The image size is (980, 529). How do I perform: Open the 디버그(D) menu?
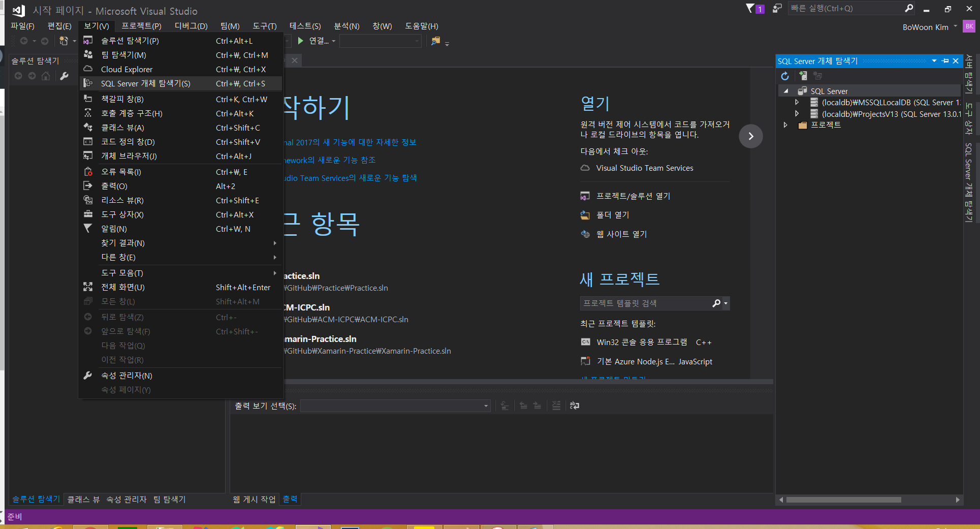tap(191, 26)
